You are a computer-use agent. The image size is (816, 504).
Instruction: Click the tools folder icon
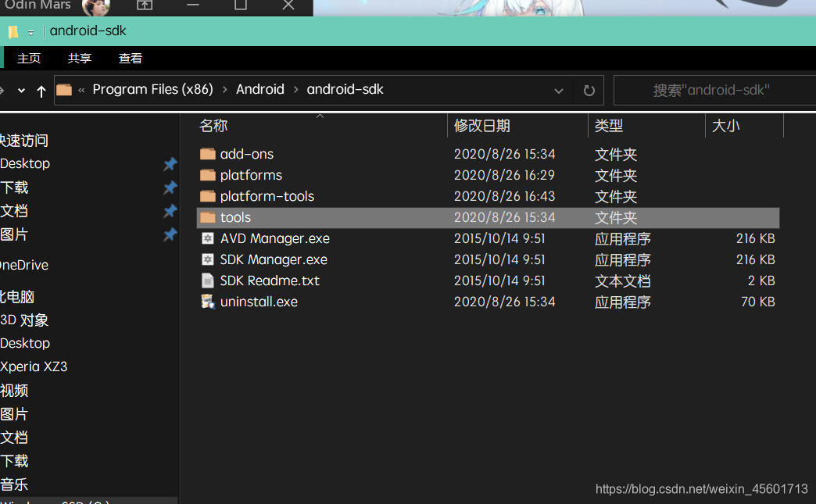coord(208,217)
